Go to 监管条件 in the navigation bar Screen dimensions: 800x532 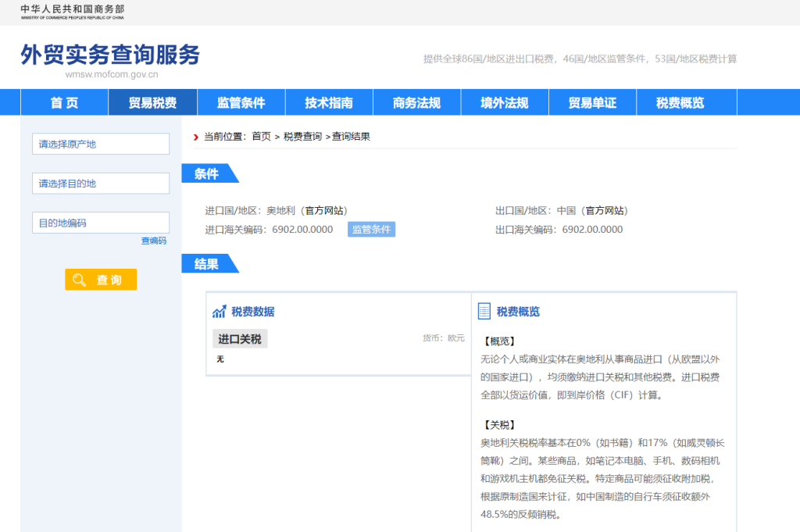(241, 102)
